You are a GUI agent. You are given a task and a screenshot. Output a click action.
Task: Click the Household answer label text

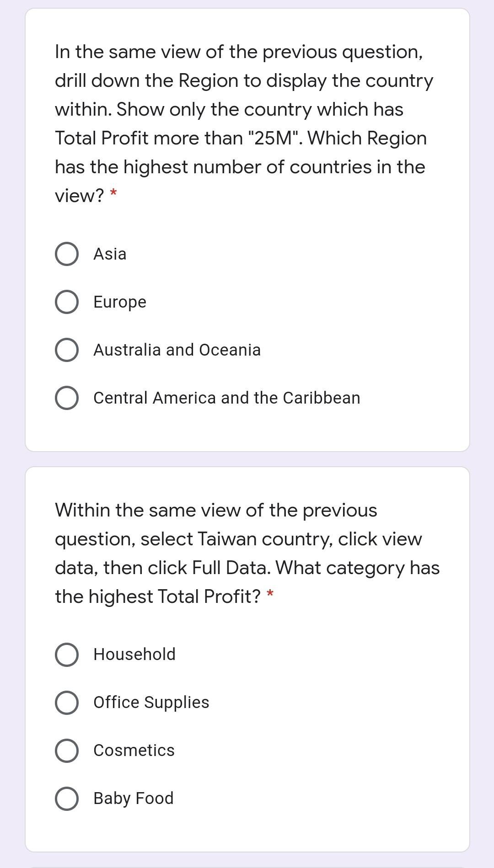pos(134,655)
